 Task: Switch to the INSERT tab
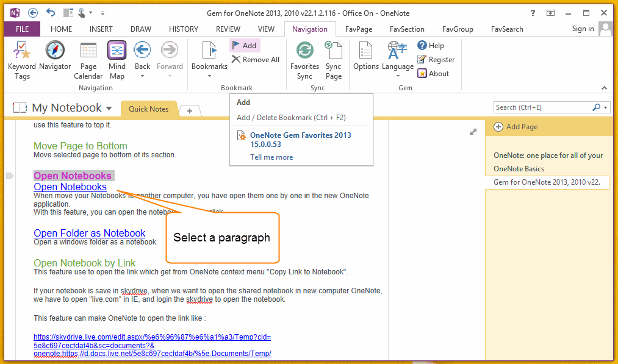click(101, 29)
